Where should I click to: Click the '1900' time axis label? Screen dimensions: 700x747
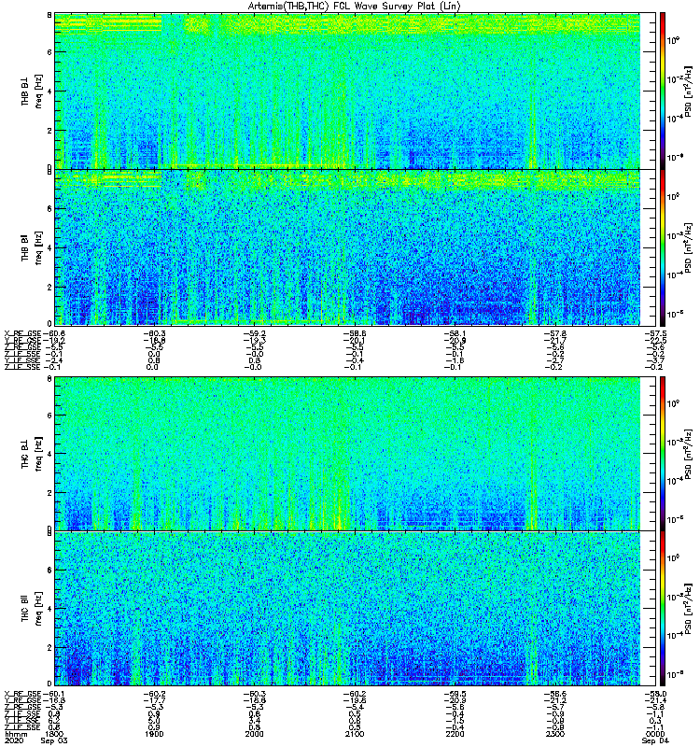coord(154,734)
